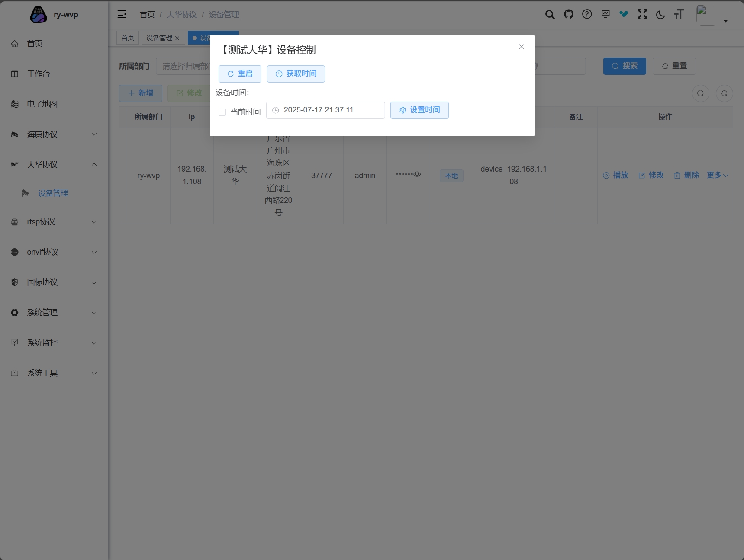Open the font size setting icon
This screenshot has width=744, height=560.
click(679, 15)
